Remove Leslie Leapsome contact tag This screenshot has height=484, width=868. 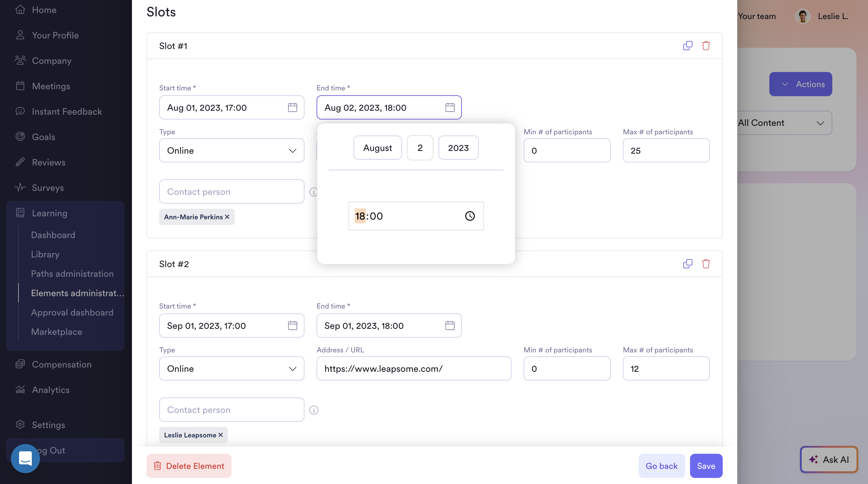[221, 435]
